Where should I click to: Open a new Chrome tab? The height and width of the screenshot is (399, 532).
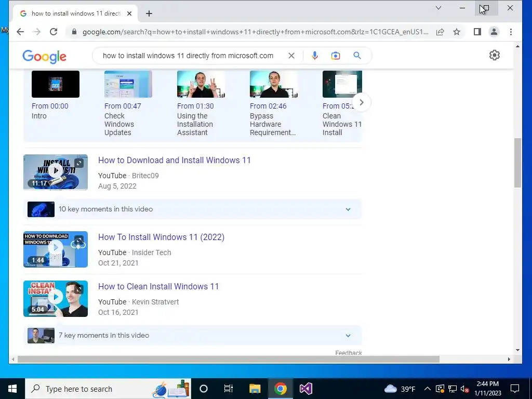click(149, 14)
